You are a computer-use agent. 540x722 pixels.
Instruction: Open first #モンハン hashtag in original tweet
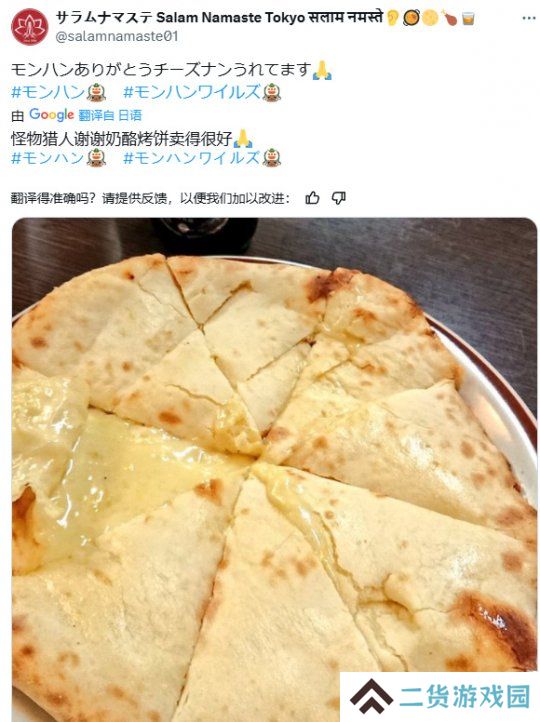pyautogui.click(x=58, y=92)
